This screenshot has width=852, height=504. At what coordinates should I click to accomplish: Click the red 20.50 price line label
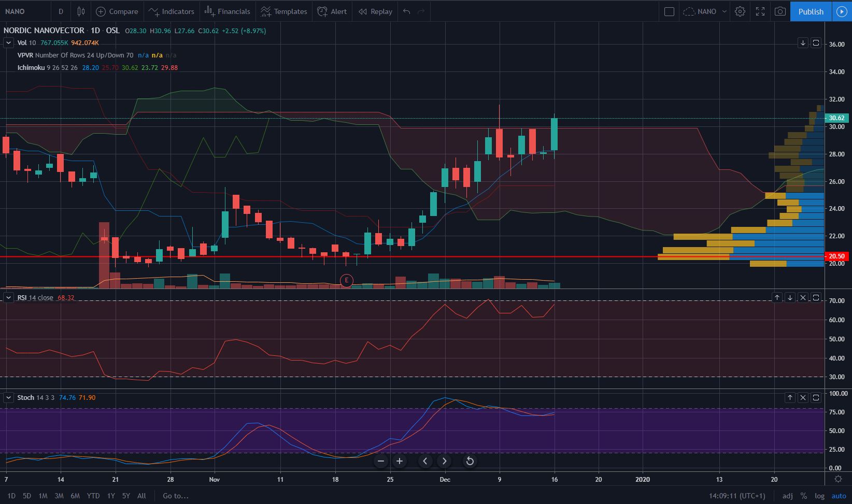coord(836,256)
